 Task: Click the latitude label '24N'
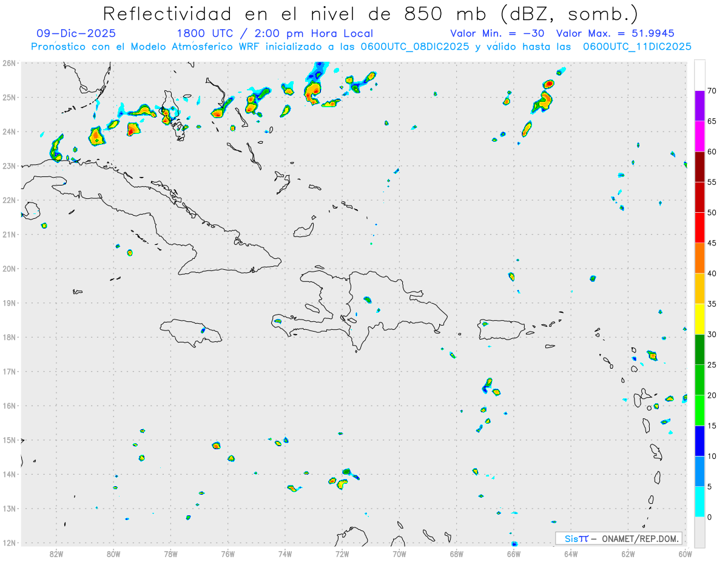(8, 132)
